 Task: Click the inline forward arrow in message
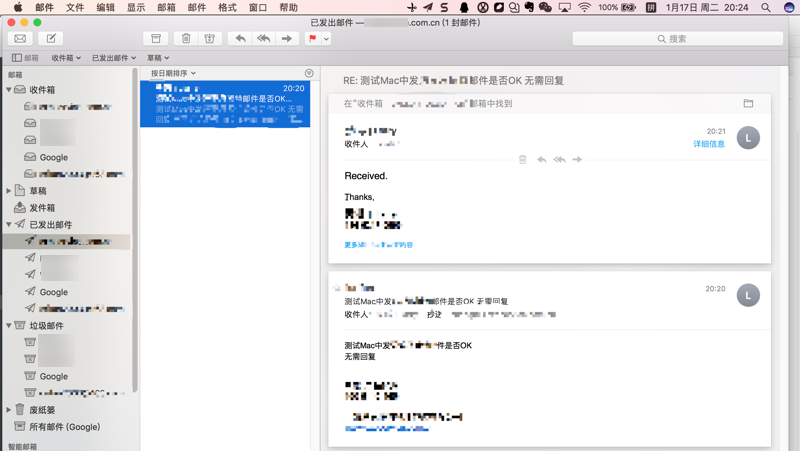tap(577, 160)
